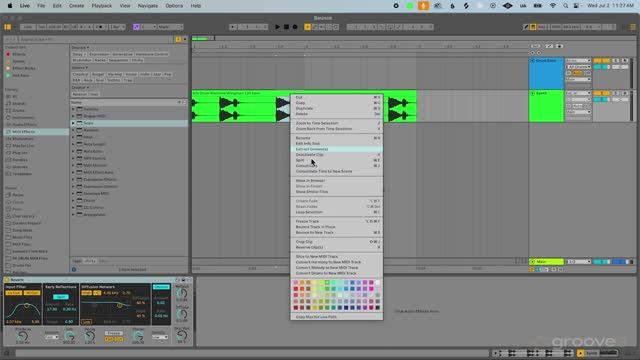
Task: Toggle Draw Mode pencil icon
Action: click(526, 27)
